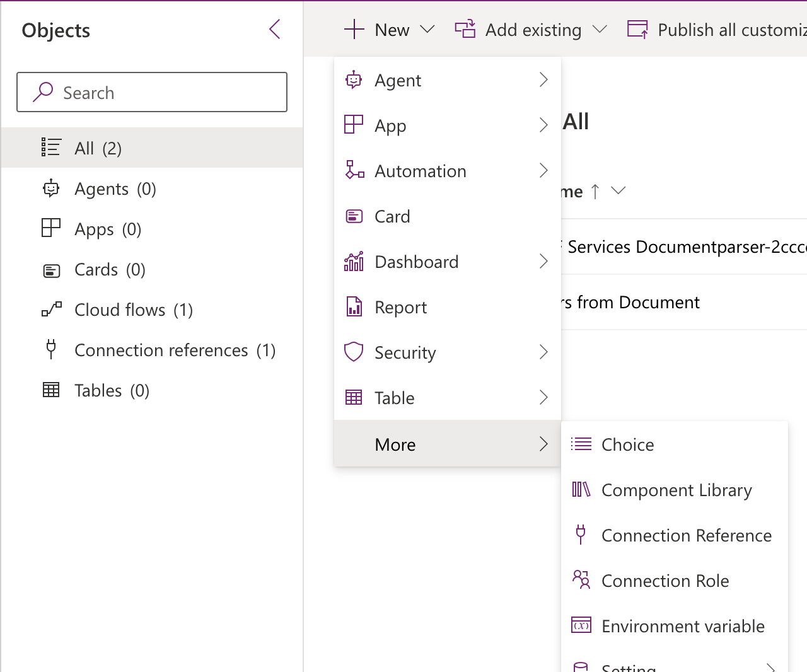Select Connection Reference in submenu
This screenshot has width=807, height=672.
(686, 536)
